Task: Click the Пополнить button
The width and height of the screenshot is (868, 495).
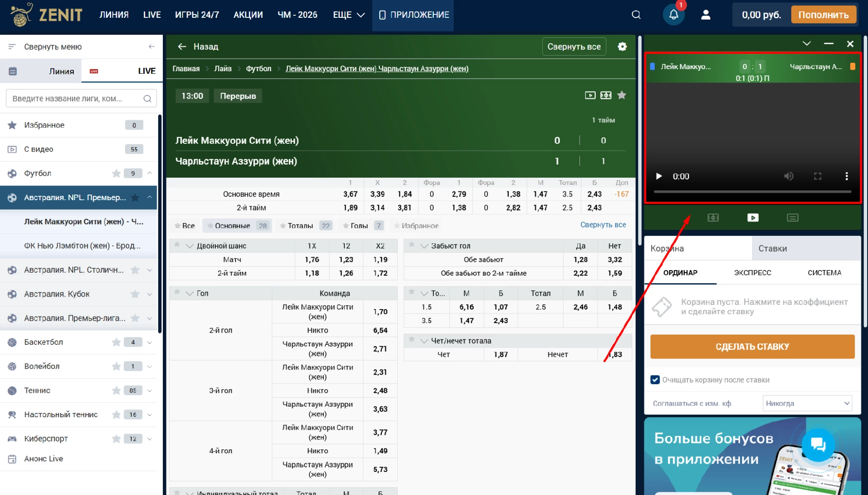Action: click(823, 15)
